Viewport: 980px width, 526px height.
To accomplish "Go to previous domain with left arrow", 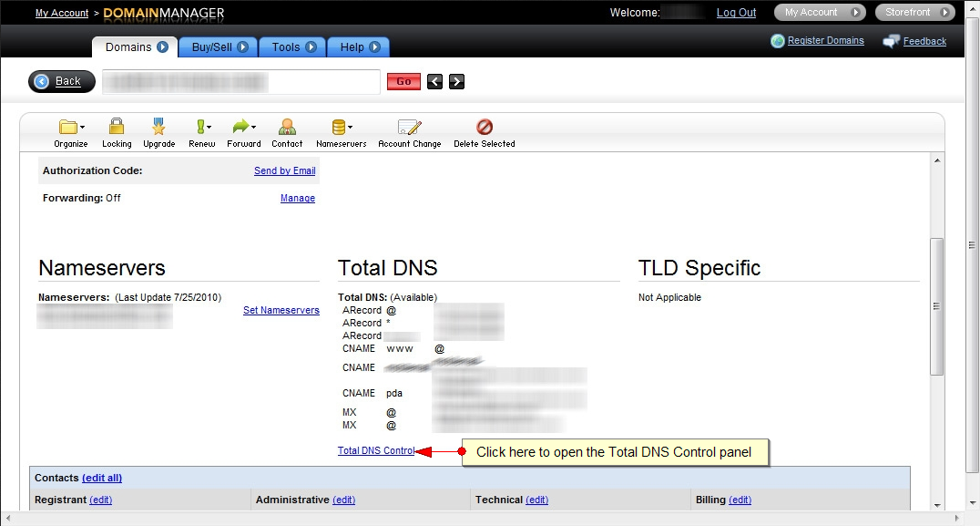I will pyautogui.click(x=435, y=81).
